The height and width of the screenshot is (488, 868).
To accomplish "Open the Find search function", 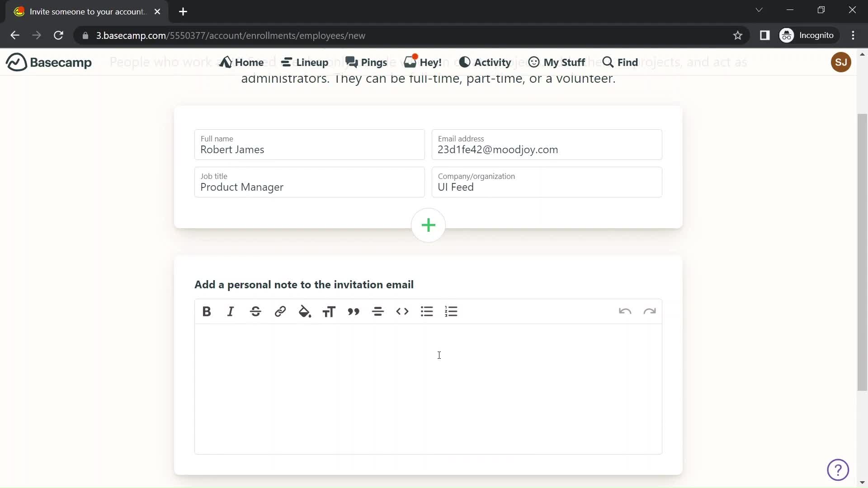I will click(x=619, y=62).
